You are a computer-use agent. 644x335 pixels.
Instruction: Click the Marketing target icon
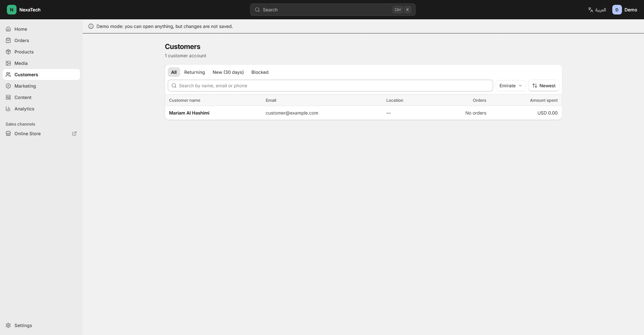point(8,86)
